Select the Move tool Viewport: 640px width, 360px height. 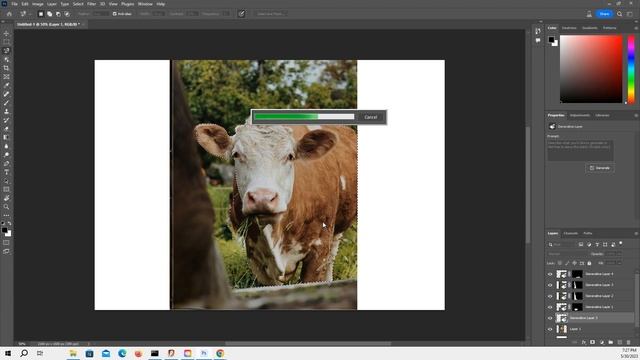(x=6, y=33)
